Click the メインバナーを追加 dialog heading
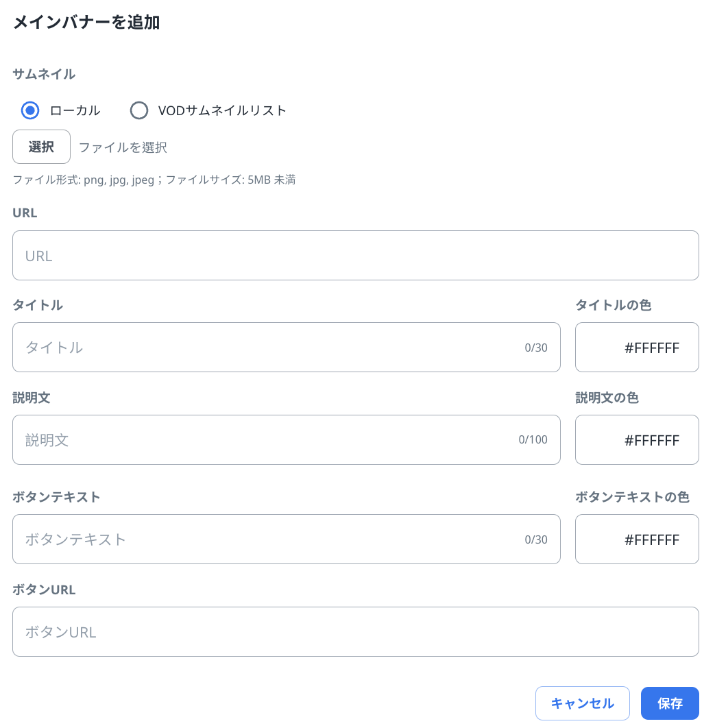 [86, 23]
